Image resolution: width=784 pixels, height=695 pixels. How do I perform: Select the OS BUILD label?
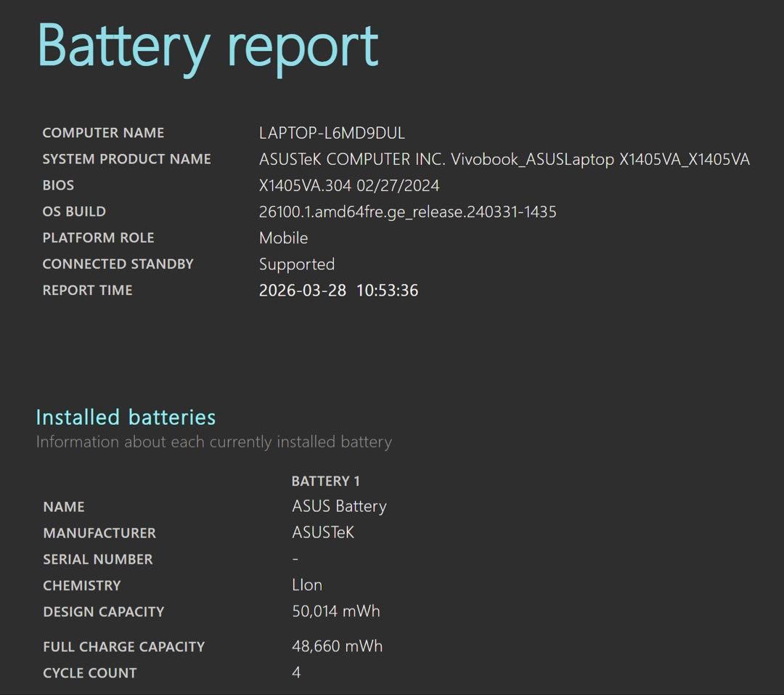point(74,211)
